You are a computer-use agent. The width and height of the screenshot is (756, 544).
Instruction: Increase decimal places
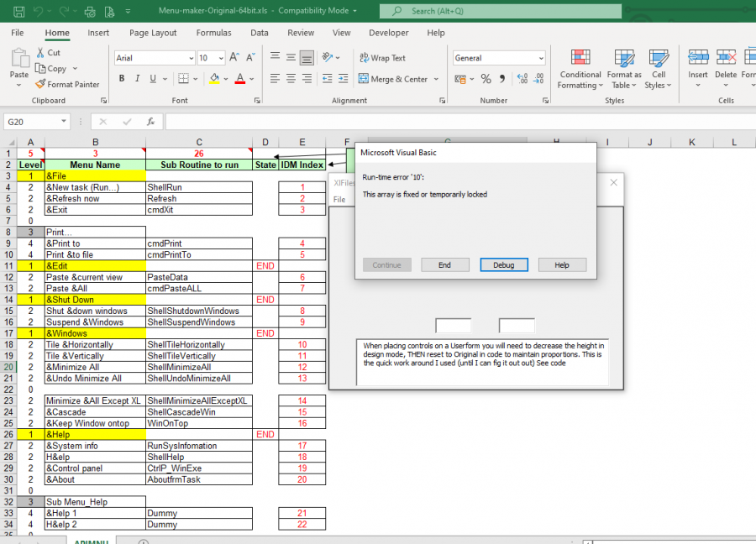click(x=522, y=79)
